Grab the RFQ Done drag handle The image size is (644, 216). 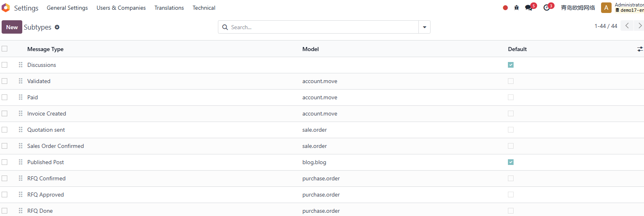21,211
